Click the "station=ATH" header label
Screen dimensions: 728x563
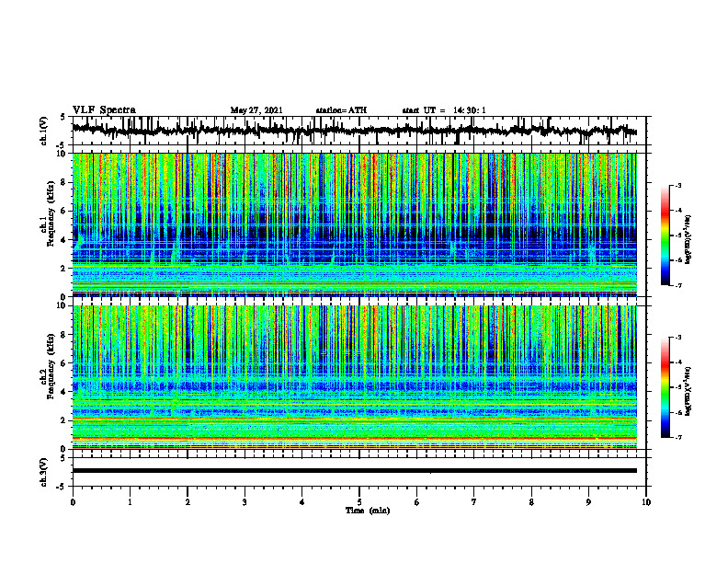(341, 110)
